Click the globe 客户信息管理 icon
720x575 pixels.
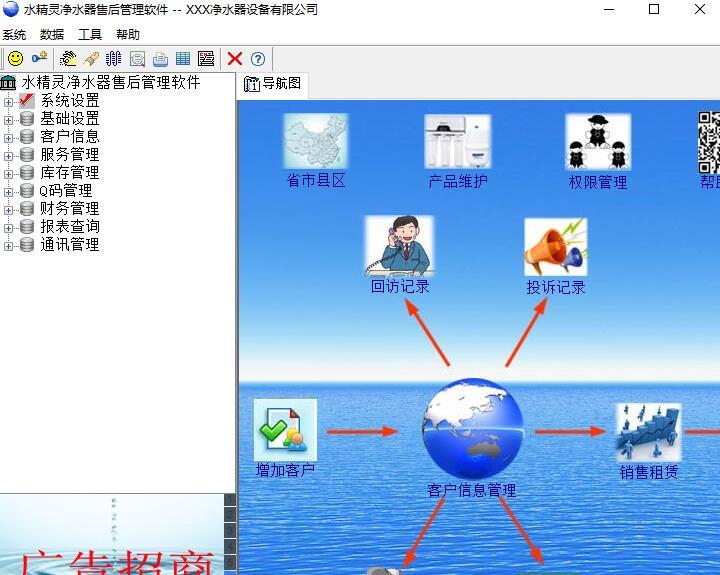(x=472, y=428)
